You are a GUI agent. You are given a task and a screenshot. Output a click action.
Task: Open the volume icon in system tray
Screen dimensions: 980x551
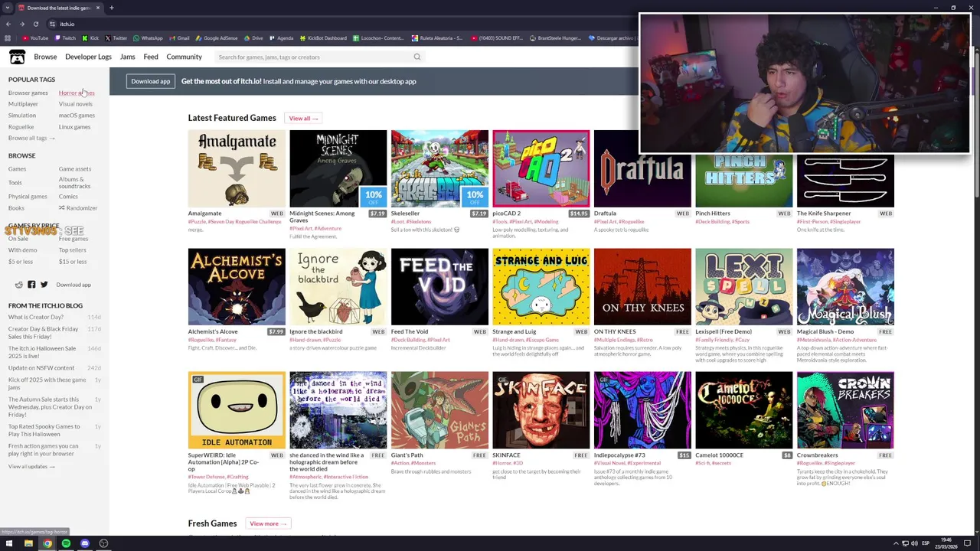[x=915, y=543]
